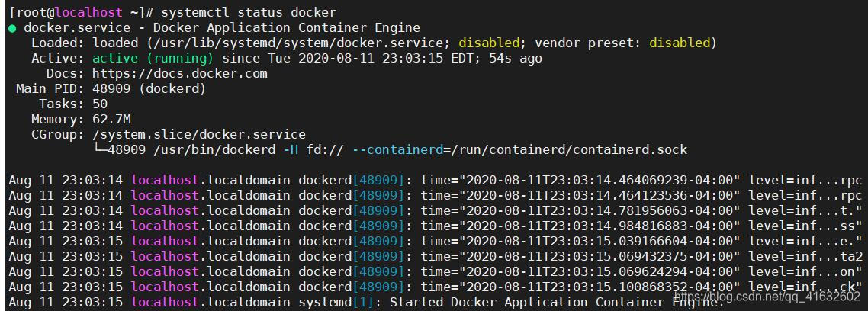Click log timestamp 2020-08-11T23:03:14.781956063-04:00
Viewport: 868px width, 311px height.
coord(599,211)
